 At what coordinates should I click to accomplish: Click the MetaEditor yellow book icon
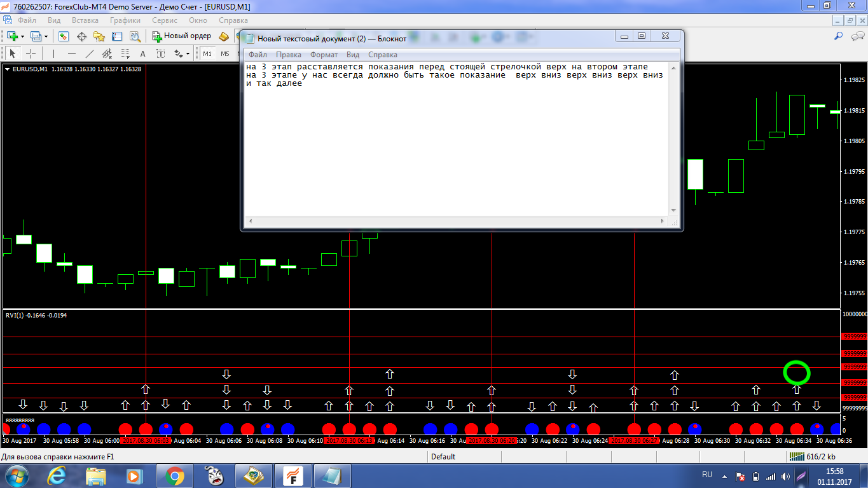click(223, 36)
